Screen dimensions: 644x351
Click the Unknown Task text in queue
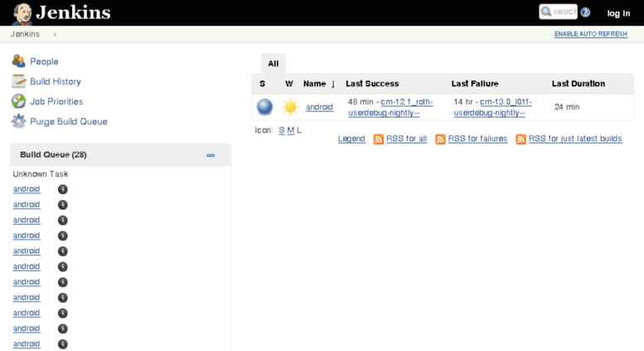point(41,174)
